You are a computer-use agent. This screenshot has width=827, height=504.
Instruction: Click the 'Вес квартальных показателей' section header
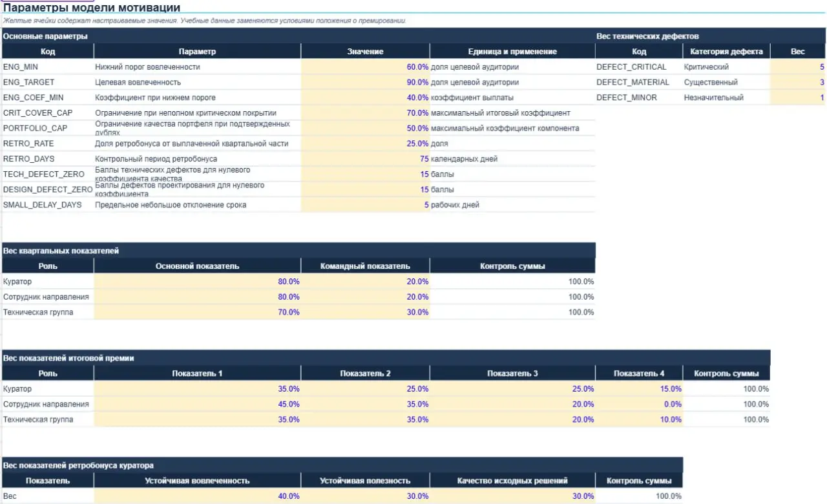pyautogui.click(x=61, y=251)
